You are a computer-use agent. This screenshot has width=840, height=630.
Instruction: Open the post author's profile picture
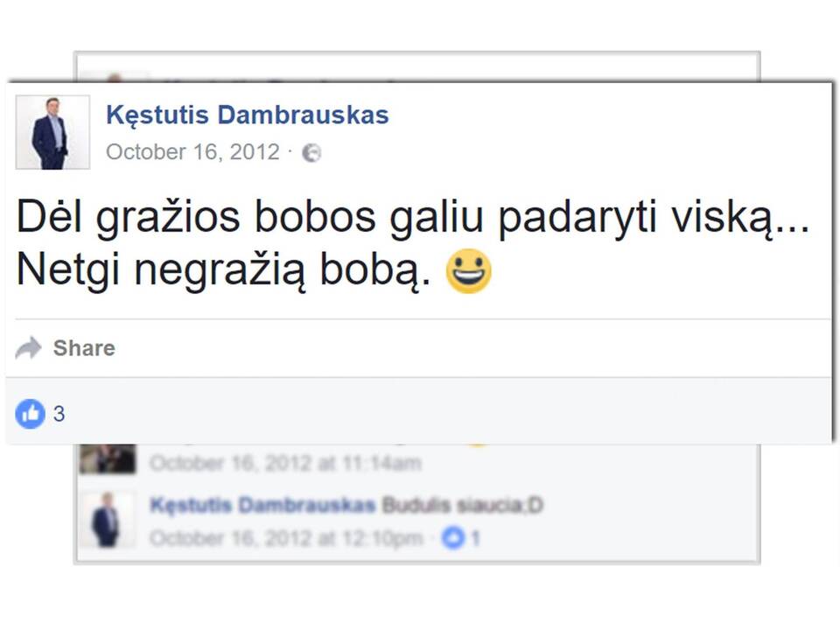[x=52, y=132]
